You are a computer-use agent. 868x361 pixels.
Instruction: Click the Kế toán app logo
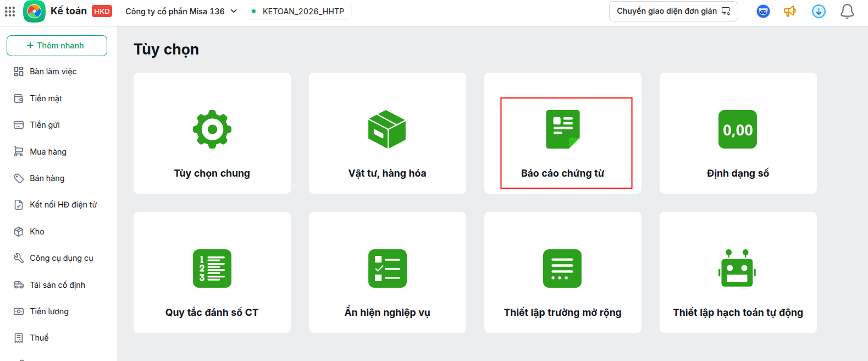tap(34, 11)
